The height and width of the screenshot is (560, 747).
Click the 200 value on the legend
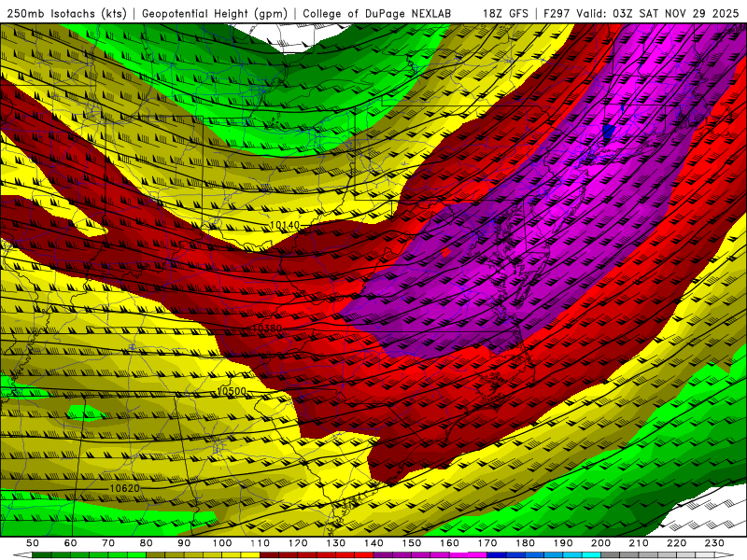point(600,543)
